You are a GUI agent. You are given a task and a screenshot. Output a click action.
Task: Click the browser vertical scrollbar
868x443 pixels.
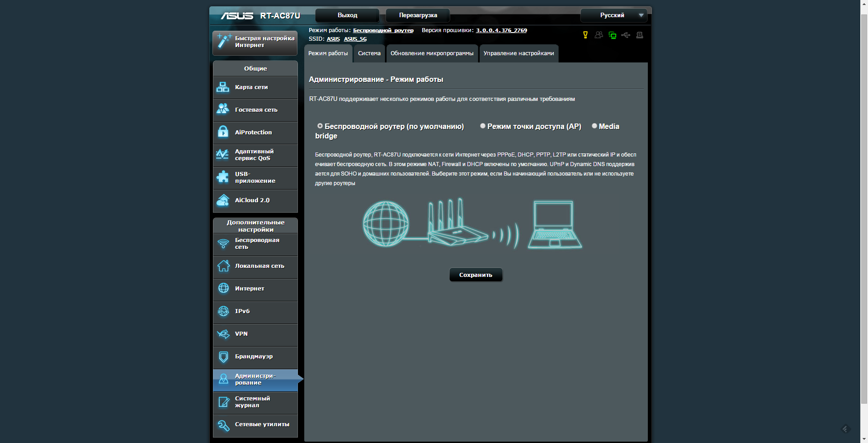(864, 208)
